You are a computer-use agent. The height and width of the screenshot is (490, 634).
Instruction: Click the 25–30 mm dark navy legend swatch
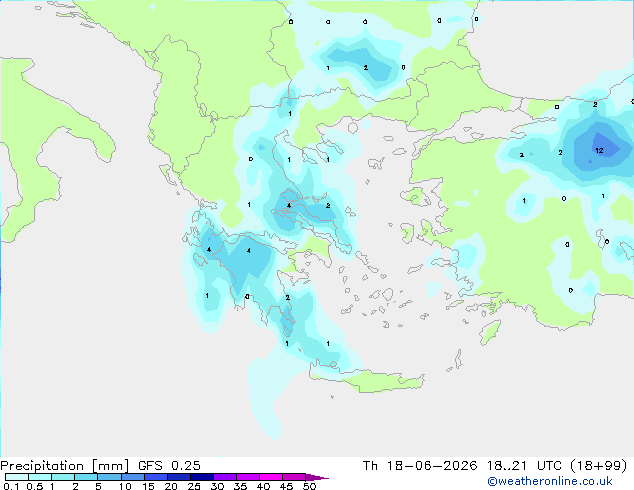click(202, 477)
